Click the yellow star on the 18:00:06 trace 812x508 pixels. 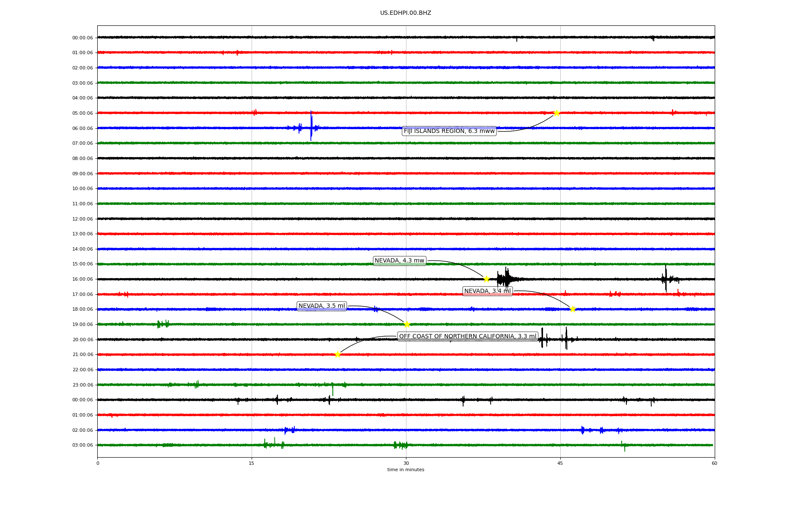573,309
